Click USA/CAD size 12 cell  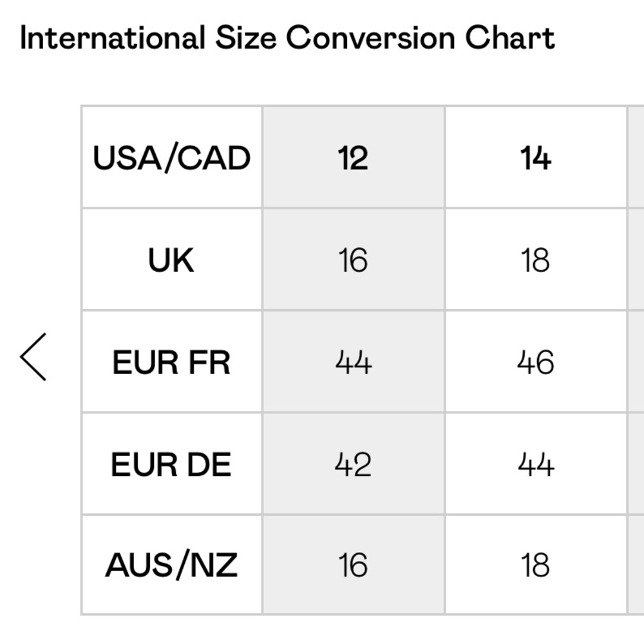353,157
